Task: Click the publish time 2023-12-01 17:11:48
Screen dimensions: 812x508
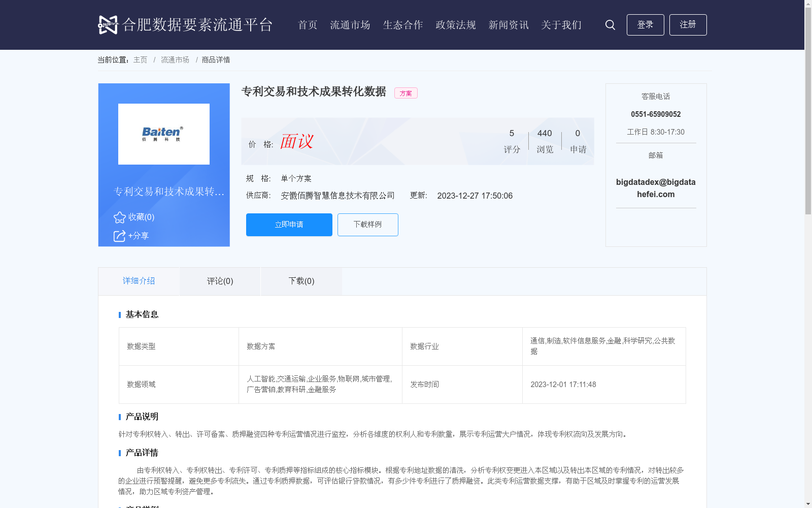Action: [x=563, y=385]
